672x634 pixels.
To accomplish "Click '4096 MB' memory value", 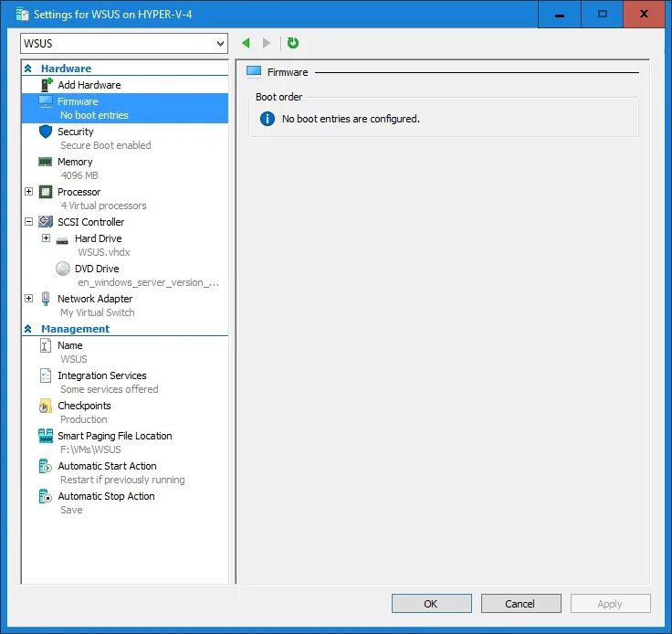I will 79,175.
